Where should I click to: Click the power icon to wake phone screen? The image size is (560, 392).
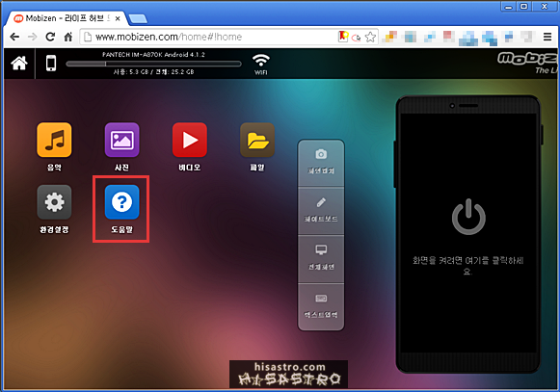468,217
